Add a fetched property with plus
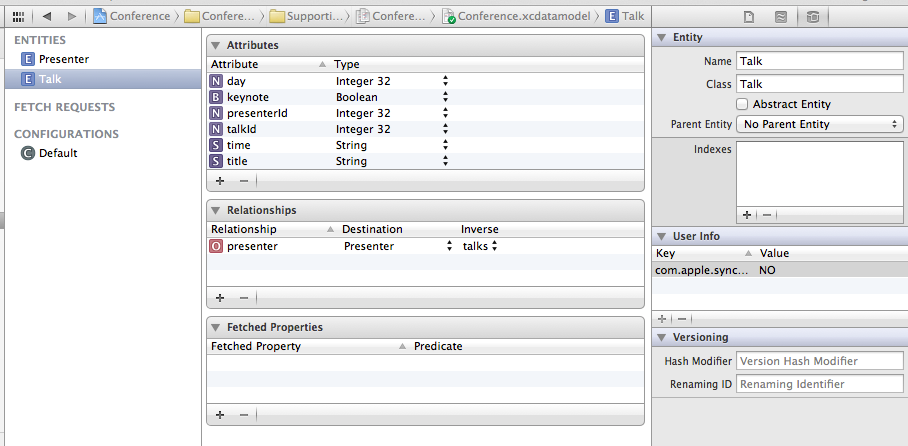This screenshot has height=446, width=908. 219,415
